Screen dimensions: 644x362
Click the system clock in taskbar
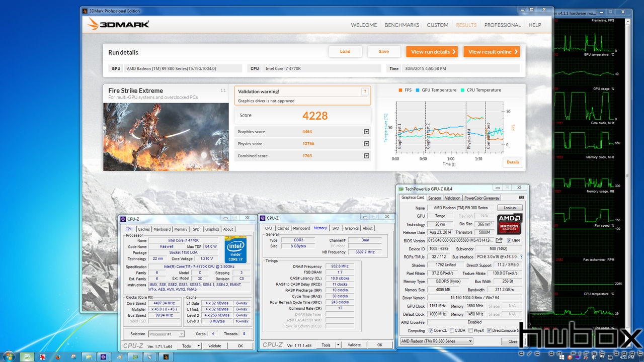[x=627, y=357]
